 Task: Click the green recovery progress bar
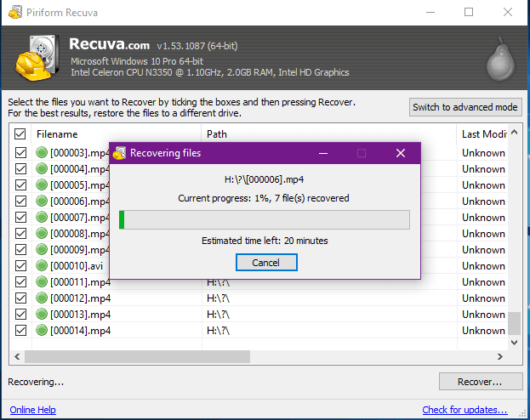coord(265,219)
